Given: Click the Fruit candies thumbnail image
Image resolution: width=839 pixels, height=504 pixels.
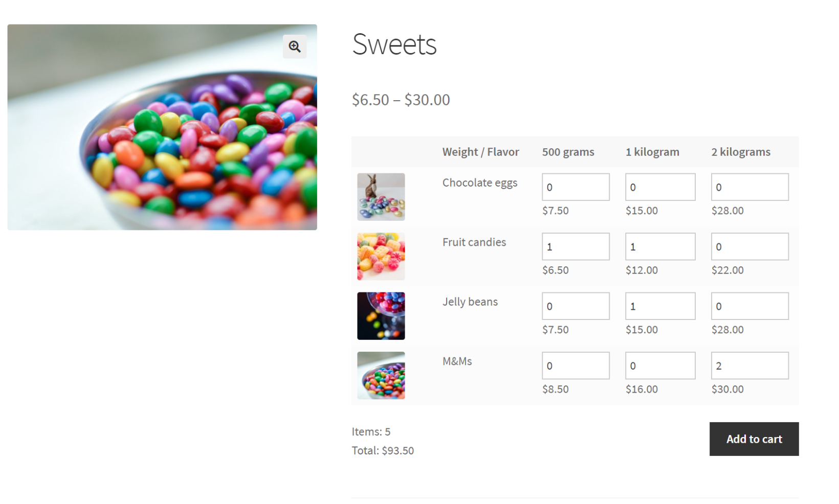Looking at the screenshot, I should tap(381, 256).
